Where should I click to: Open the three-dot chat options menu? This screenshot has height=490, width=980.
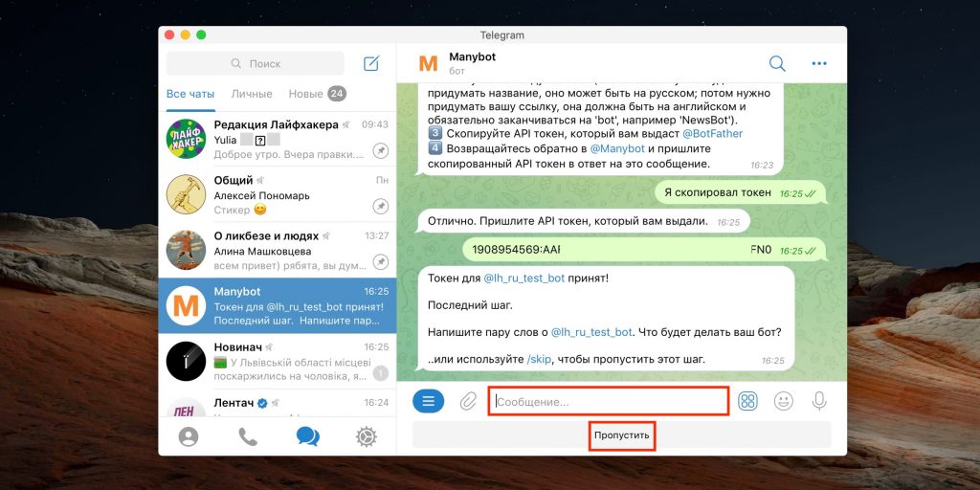819,63
